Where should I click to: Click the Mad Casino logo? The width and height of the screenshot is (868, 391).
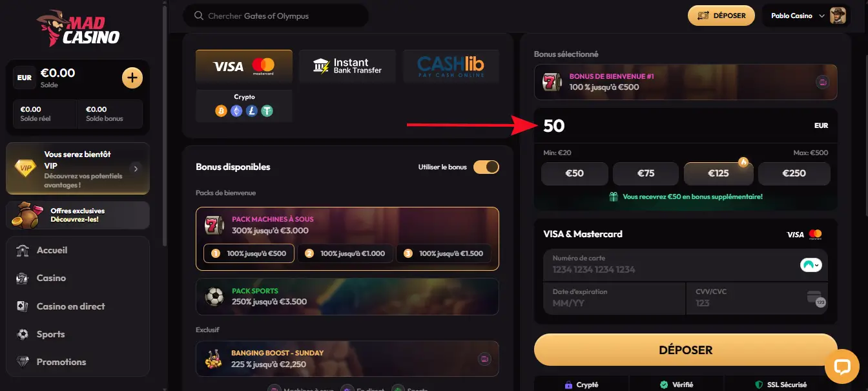(79, 28)
